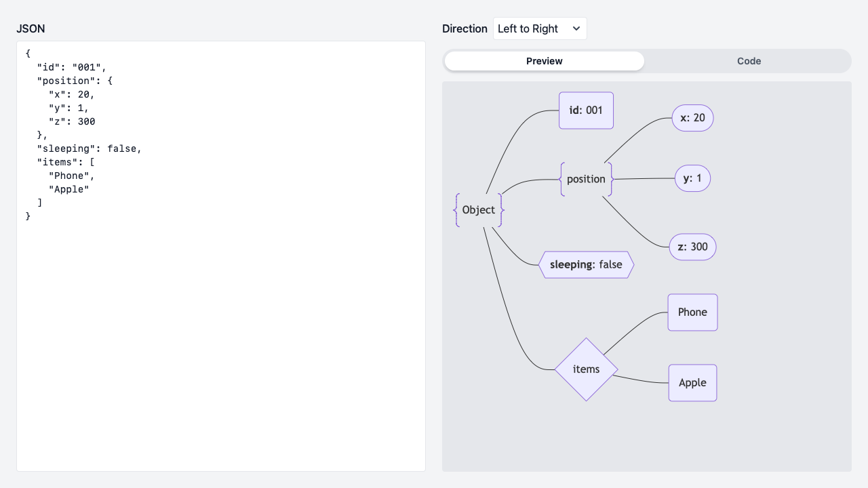Click the z: 300 node

coord(692,247)
